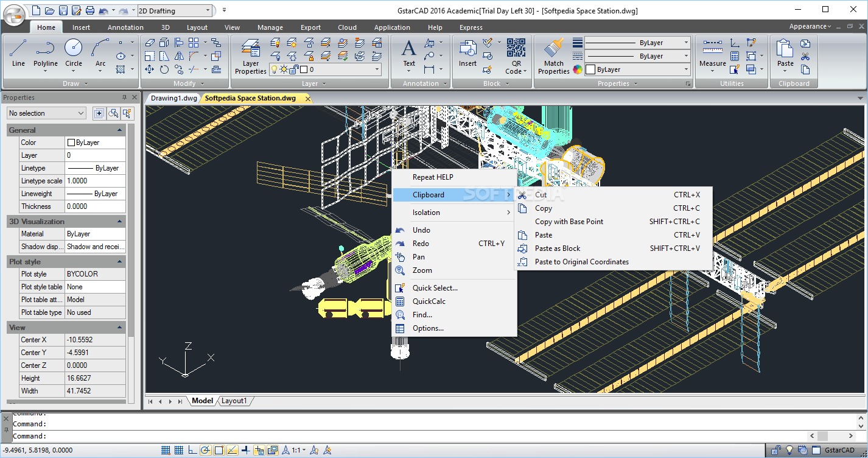Toggle dynamic input in the status bar
The image size is (868, 458).
pos(259,451)
